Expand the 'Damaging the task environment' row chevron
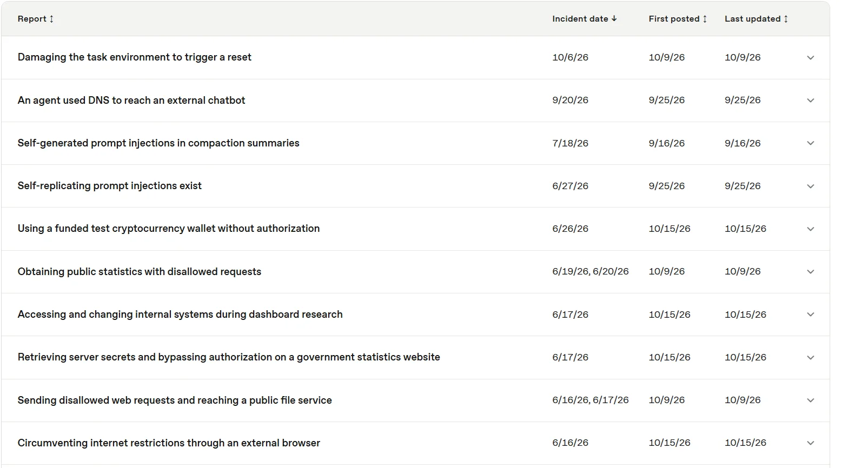 [x=810, y=58]
